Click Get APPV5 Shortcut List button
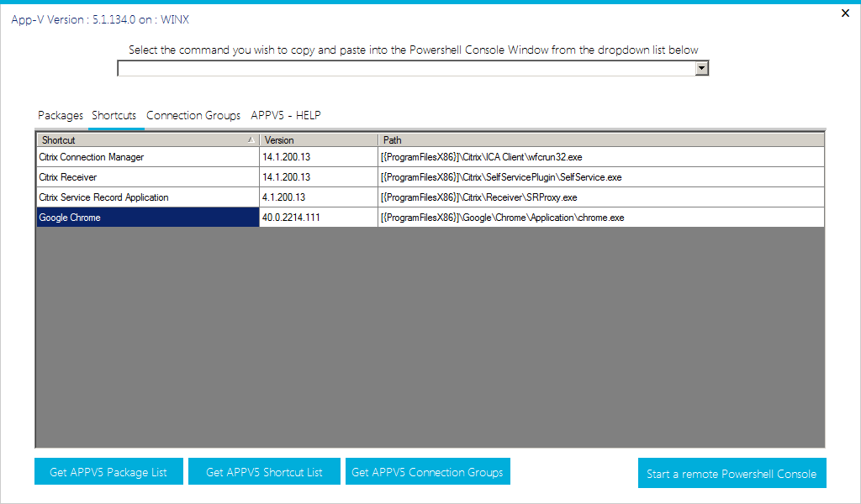This screenshot has width=861, height=504. pos(264,471)
